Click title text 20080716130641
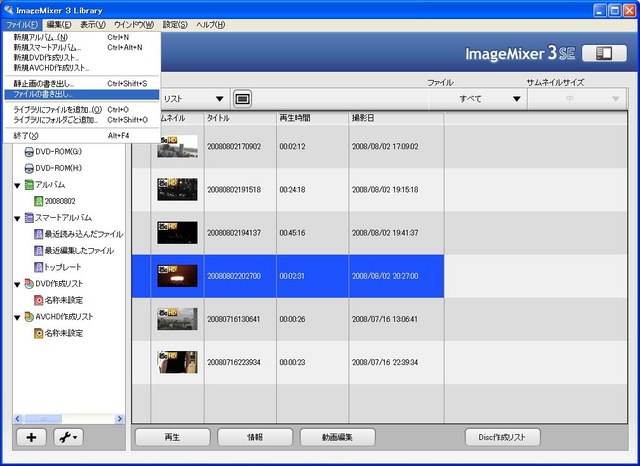The height and width of the screenshot is (466, 640). tap(233, 319)
